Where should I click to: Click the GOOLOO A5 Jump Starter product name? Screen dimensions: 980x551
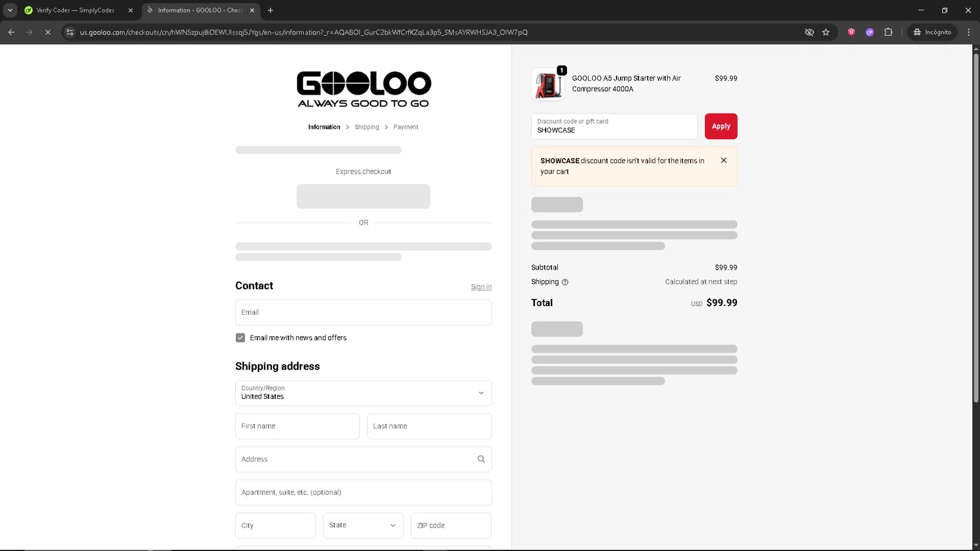point(627,84)
